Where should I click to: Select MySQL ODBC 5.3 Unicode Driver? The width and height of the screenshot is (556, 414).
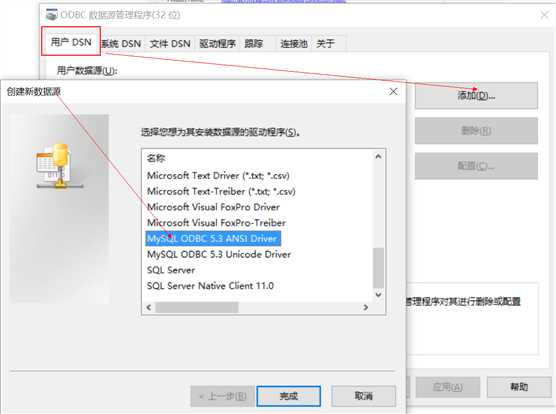(219, 254)
